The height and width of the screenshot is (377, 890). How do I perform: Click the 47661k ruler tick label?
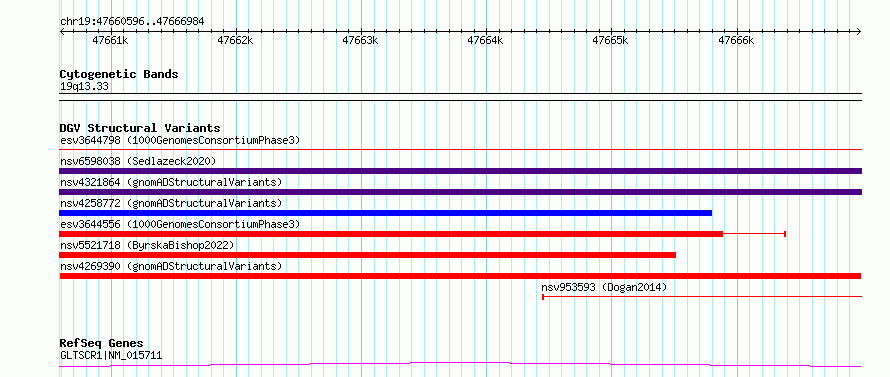click(x=110, y=40)
